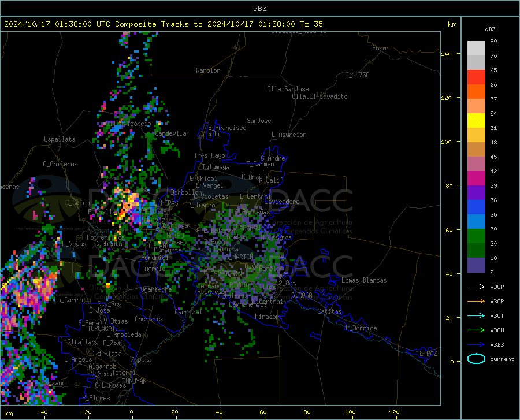This screenshot has width=520, height=420.
Task: Click the VBCT cyan arrow legend icon
Action: coord(476,315)
